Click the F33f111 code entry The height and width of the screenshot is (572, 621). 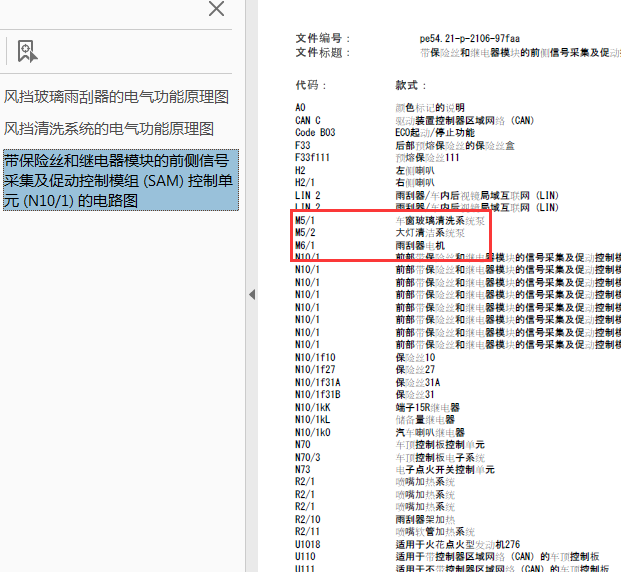pyautogui.click(x=312, y=158)
